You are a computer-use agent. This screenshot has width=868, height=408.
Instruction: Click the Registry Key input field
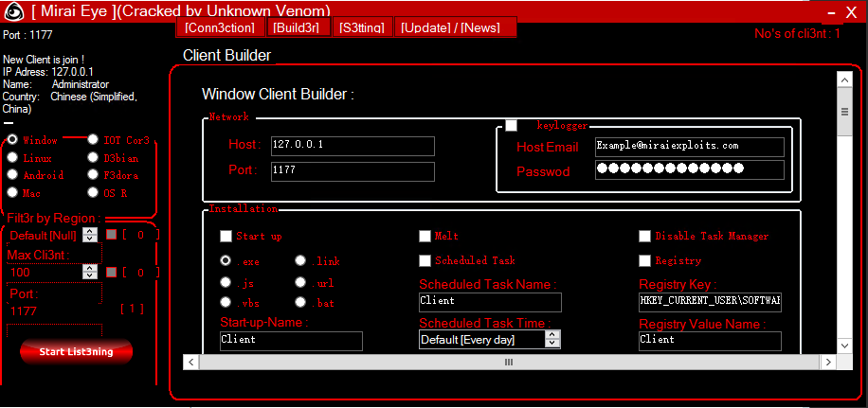[710, 302]
